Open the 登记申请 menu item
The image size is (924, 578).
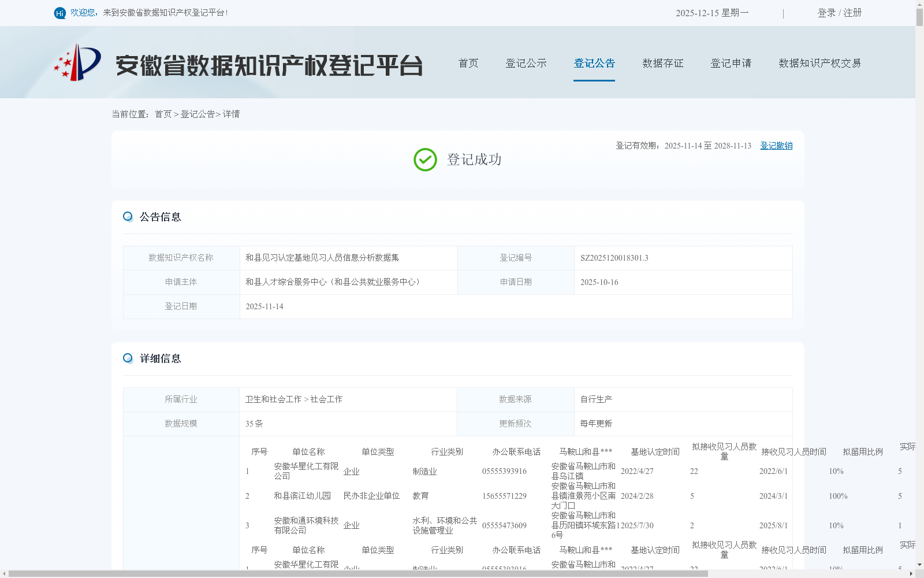(731, 64)
